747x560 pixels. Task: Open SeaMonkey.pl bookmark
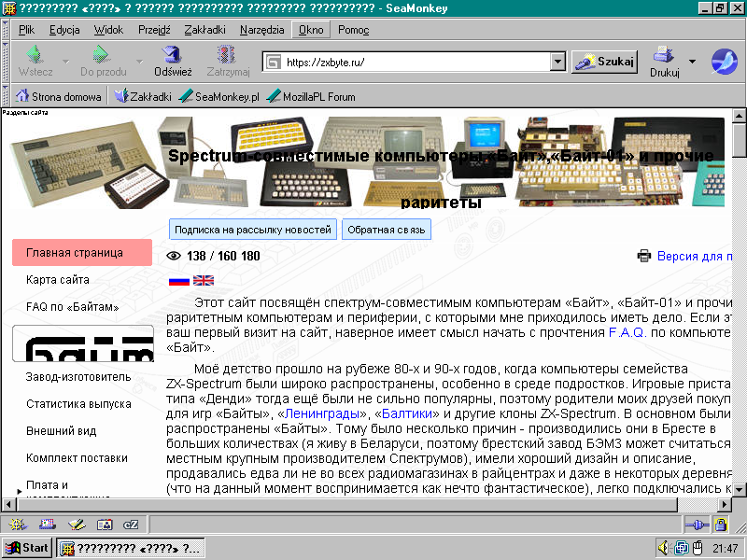(219, 97)
